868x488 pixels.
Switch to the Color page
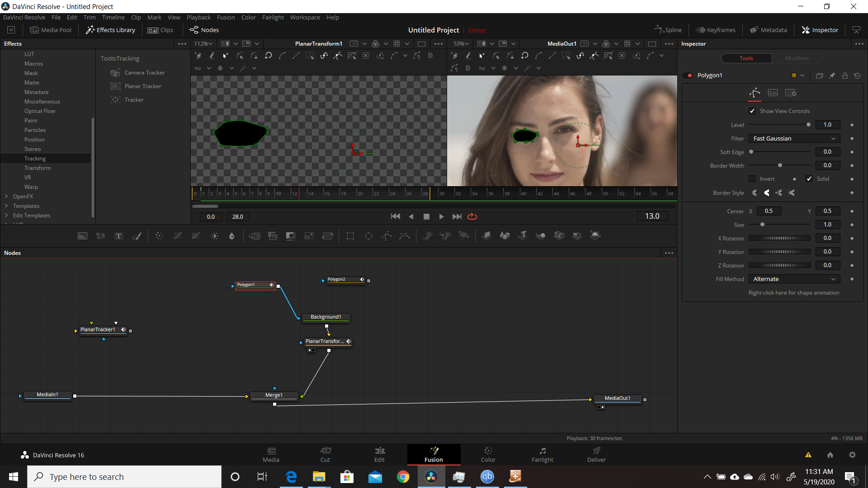tap(488, 455)
